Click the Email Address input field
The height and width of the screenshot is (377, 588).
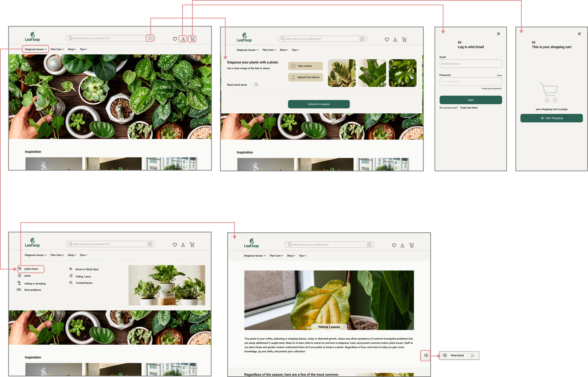tap(470, 64)
